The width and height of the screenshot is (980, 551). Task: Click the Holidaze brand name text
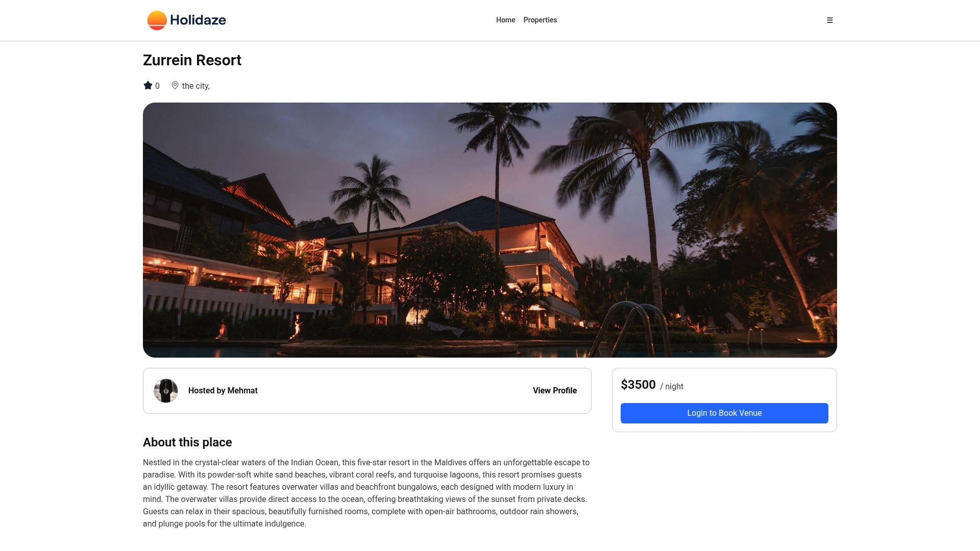198,20
